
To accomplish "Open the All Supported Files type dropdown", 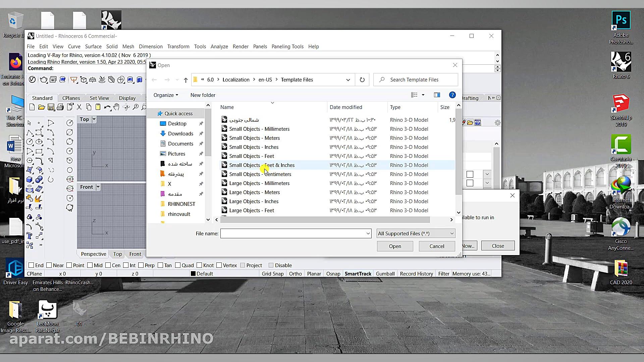I will pyautogui.click(x=416, y=234).
